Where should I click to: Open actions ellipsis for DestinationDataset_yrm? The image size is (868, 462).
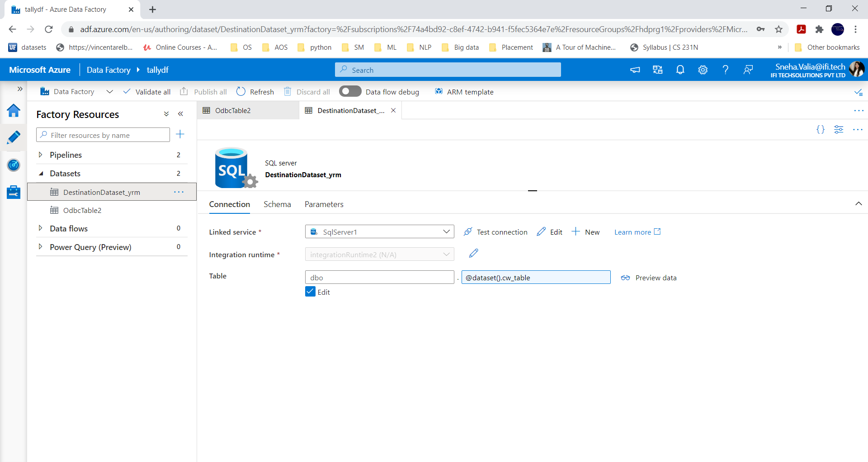point(179,192)
